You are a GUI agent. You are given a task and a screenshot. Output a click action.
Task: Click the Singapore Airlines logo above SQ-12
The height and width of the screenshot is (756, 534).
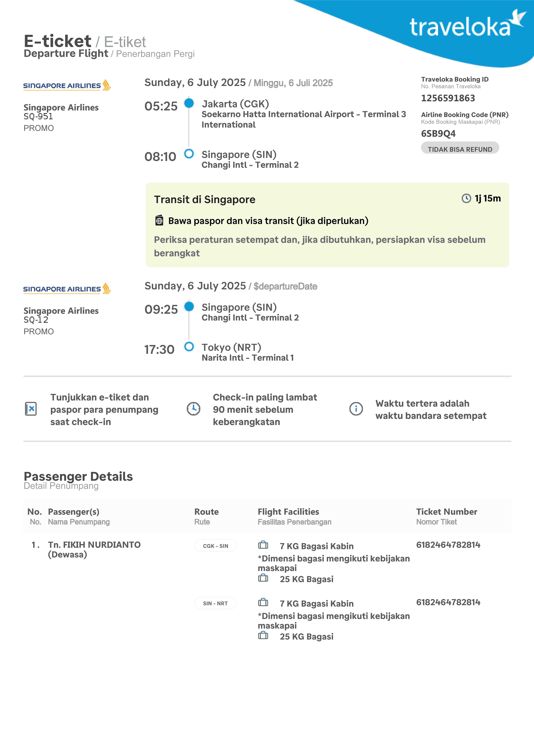tap(67, 289)
